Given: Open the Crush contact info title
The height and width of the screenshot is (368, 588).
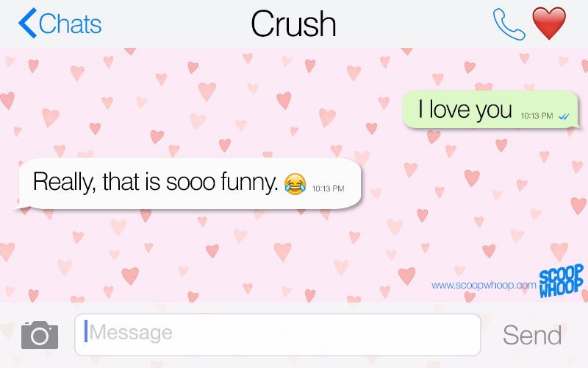Looking at the screenshot, I should pyautogui.click(x=293, y=24).
